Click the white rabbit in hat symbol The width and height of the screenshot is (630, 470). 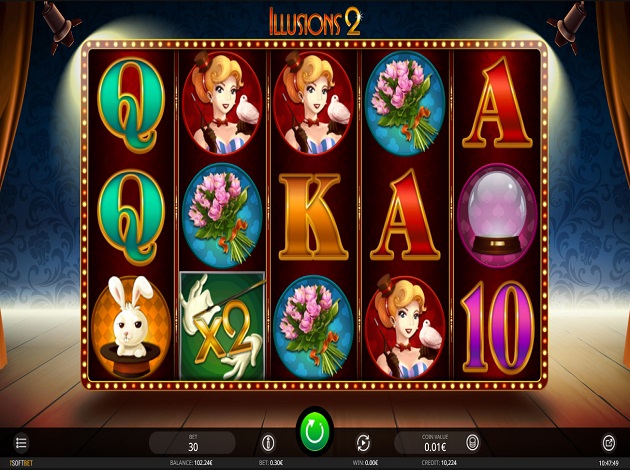coord(131,327)
